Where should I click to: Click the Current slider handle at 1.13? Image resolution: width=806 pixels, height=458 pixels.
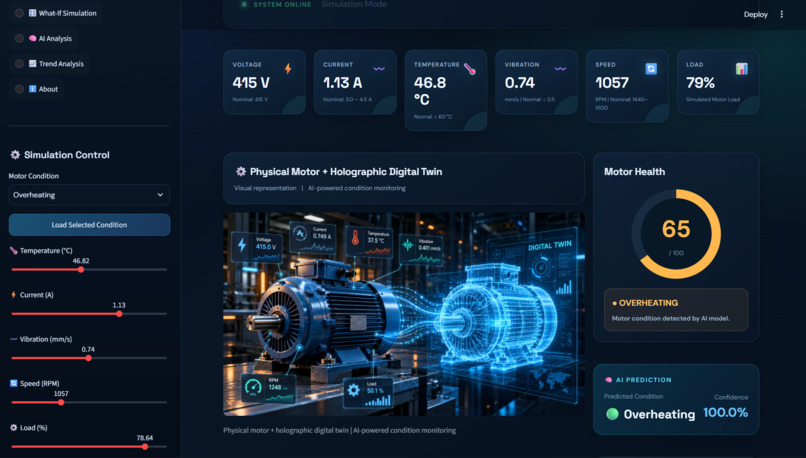119,314
